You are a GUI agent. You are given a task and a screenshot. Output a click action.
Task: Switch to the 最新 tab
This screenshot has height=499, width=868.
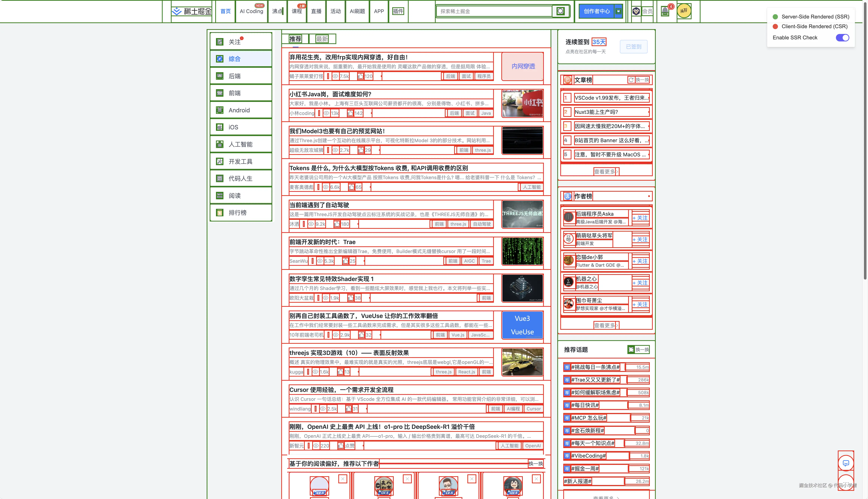(322, 39)
